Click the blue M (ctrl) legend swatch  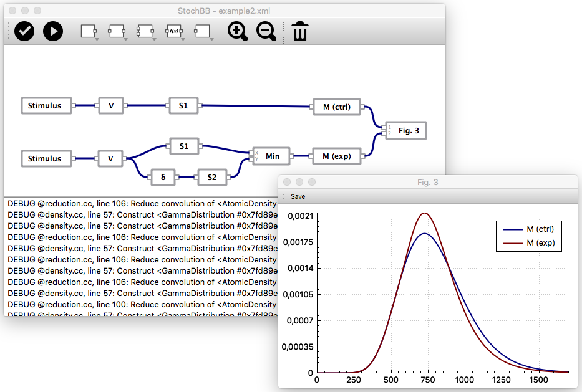[511, 229]
